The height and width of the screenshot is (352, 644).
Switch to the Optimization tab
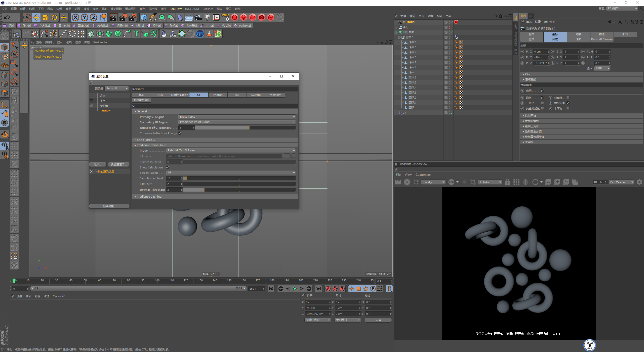[179, 95]
